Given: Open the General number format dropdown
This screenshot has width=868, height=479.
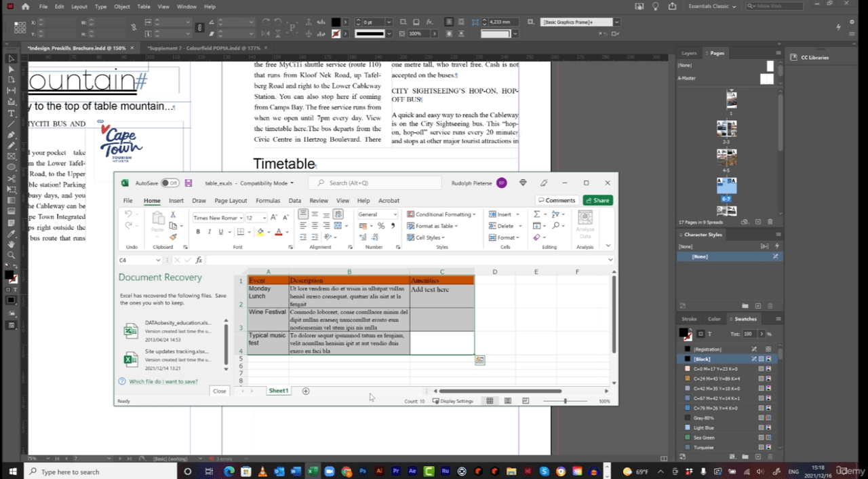Looking at the screenshot, I should coord(395,214).
